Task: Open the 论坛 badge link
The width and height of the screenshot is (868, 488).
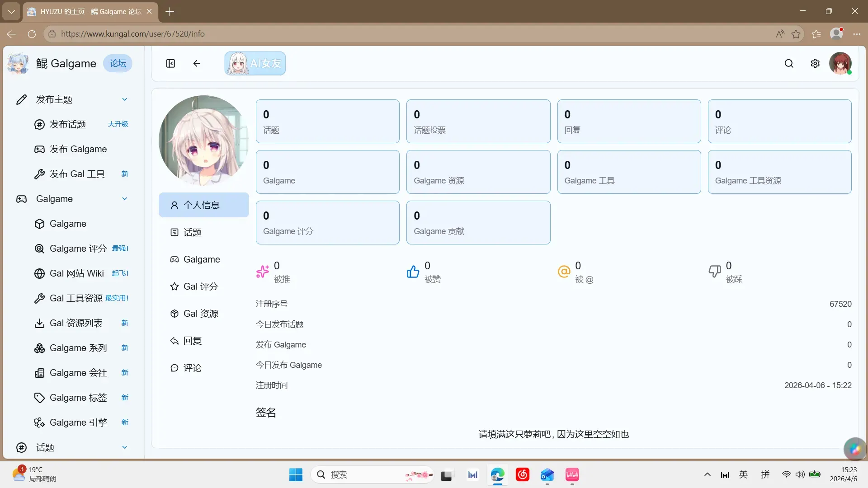Action: pos(118,63)
